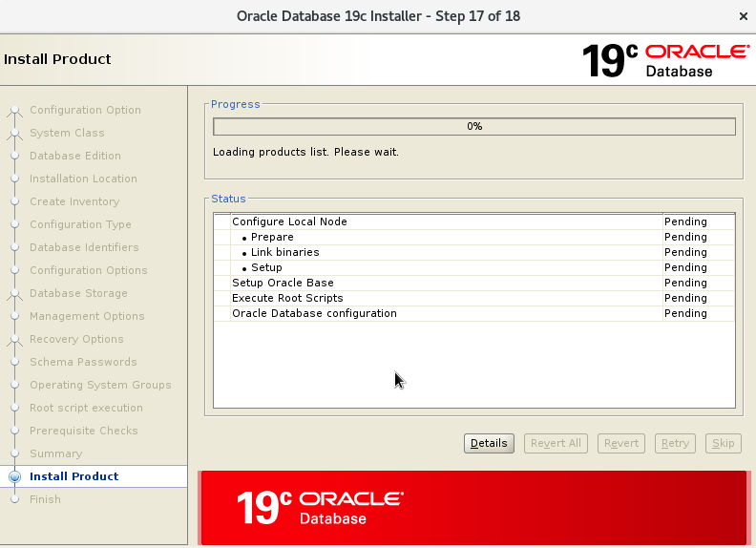Select the Root script execution step

click(86, 408)
